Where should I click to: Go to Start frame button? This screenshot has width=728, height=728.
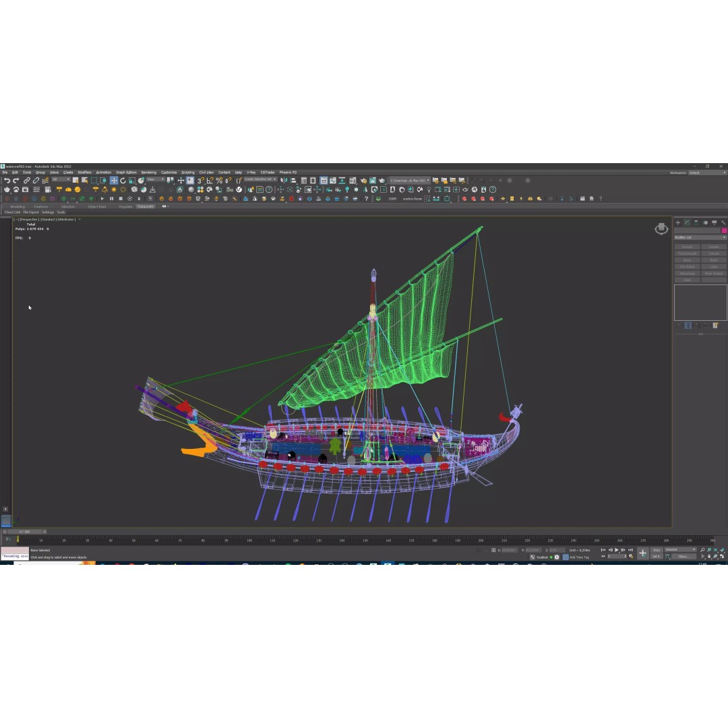tap(603, 550)
